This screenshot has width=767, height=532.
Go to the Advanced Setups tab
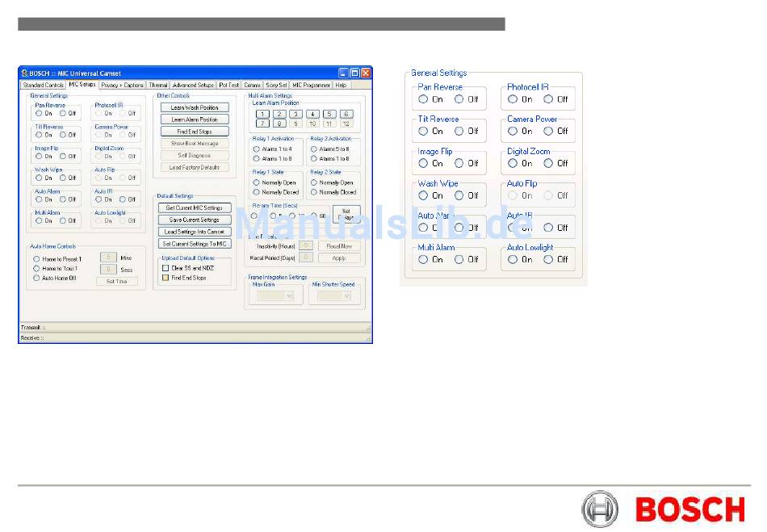(193, 85)
